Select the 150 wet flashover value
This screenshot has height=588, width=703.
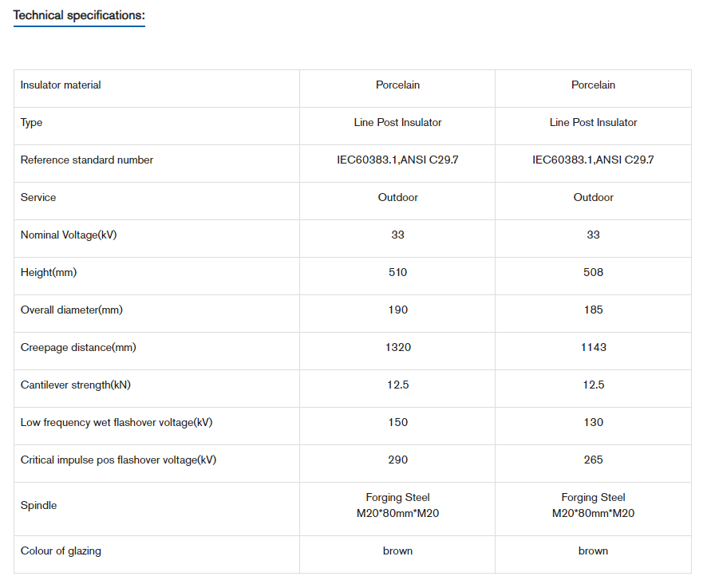397,423
